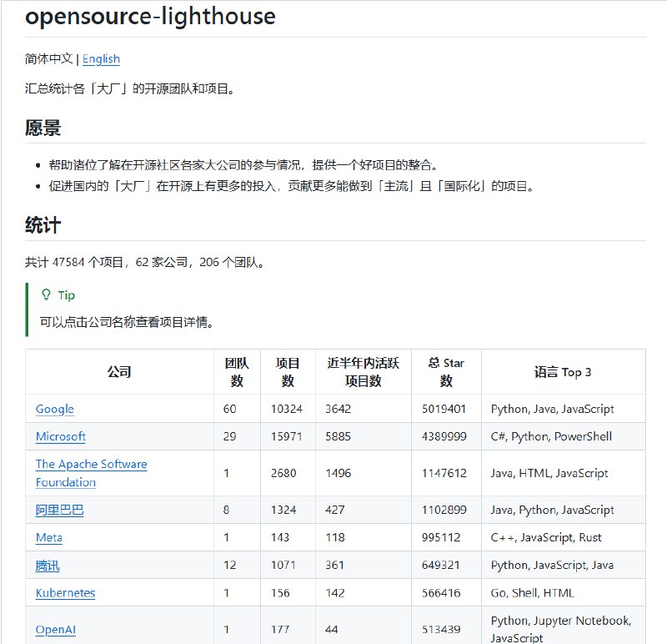The image size is (667, 644).
Task: Click the lightbulb icon in the Tip box
Action: (44, 294)
